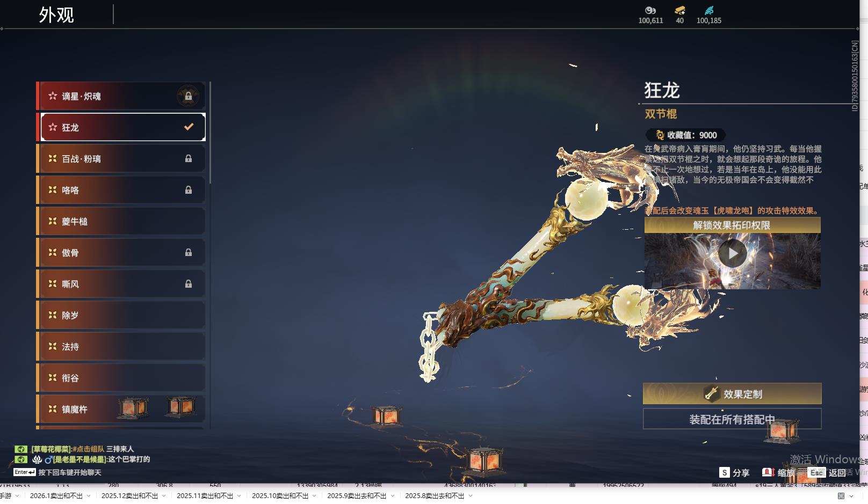Image resolution: width=868 pixels, height=504 pixels.
Task: Open dropdown arrow of 2025.10卖出和不出 sheet tab
Action: point(314,496)
